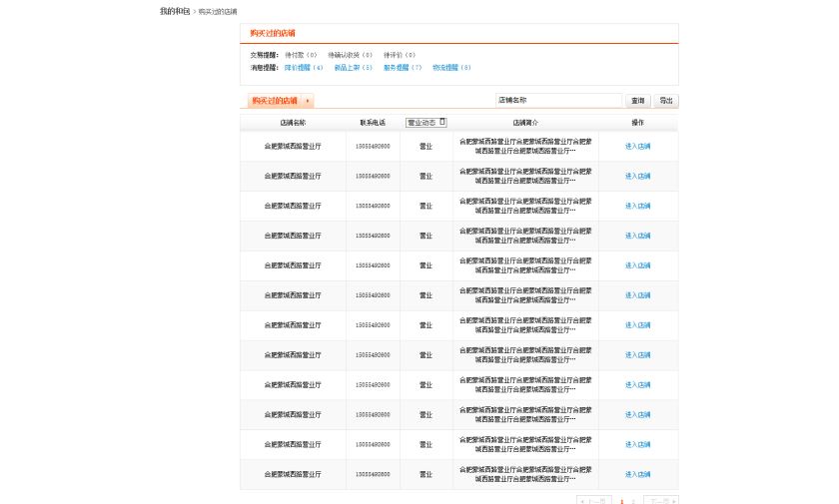Image resolution: width=839 pixels, height=504 pixels.
Task: Click the 联系电话 column header
Action: click(373, 123)
